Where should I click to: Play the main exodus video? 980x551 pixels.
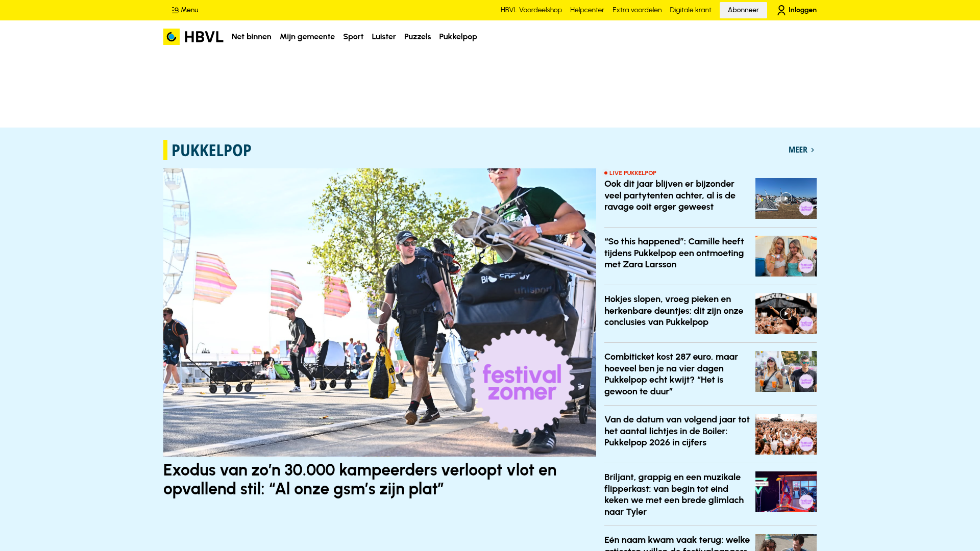coord(380,312)
